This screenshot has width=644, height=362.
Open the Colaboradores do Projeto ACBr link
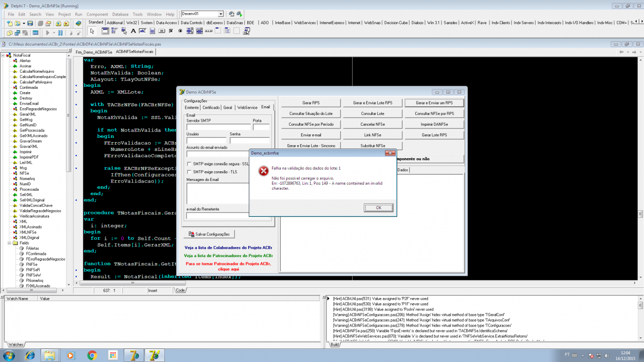[228, 247]
